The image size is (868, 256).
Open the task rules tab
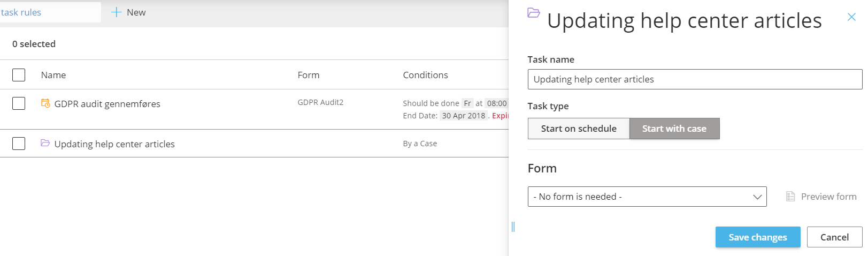(21, 12)
